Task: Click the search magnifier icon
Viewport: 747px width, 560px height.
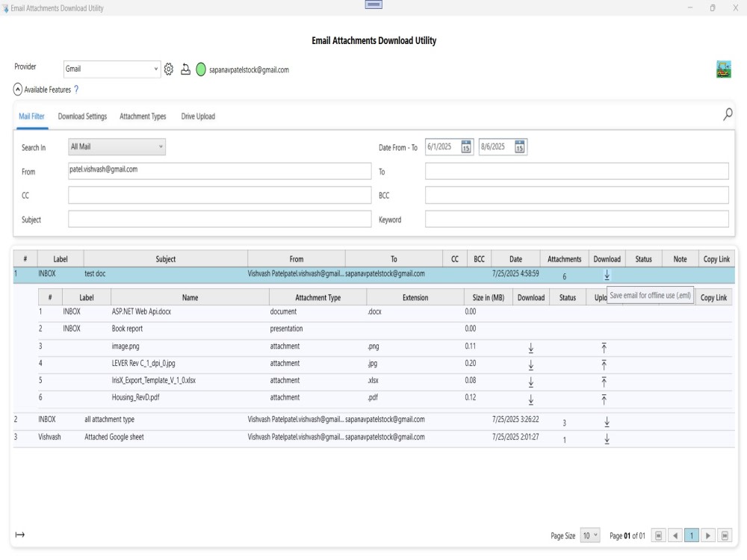Action: pos(728,114)
